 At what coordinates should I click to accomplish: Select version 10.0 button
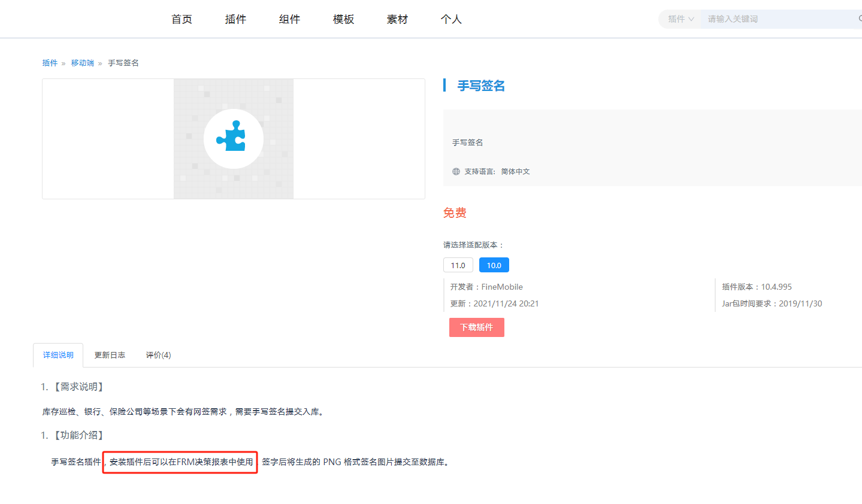coord(494,265)
